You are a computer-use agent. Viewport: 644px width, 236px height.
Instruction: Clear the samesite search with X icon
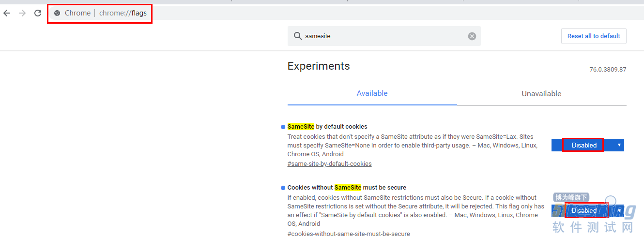pos(472,36)
